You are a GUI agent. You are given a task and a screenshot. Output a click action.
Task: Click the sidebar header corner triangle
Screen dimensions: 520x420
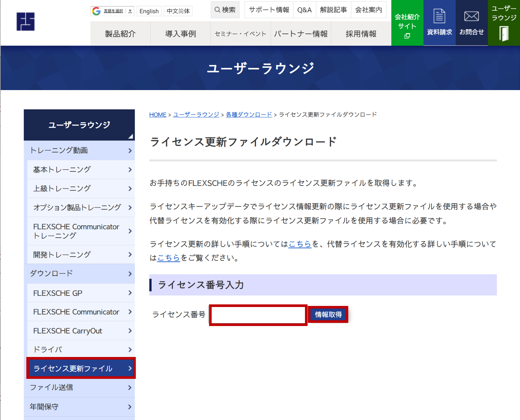(x=131, y=136)
